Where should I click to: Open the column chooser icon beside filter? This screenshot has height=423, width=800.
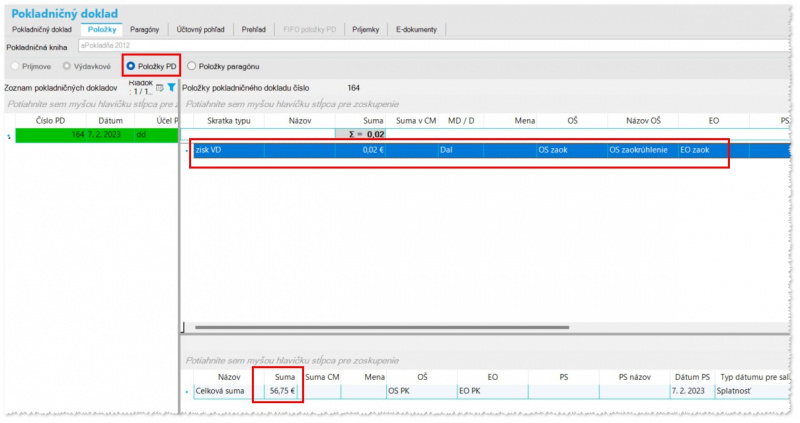[160, 88]
